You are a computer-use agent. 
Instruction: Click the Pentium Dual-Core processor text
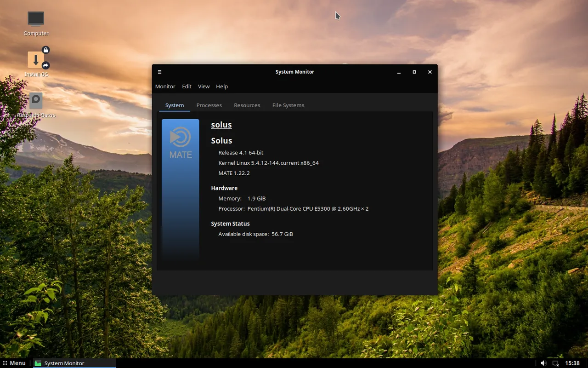pyautogui.click(x=308, y=209)
